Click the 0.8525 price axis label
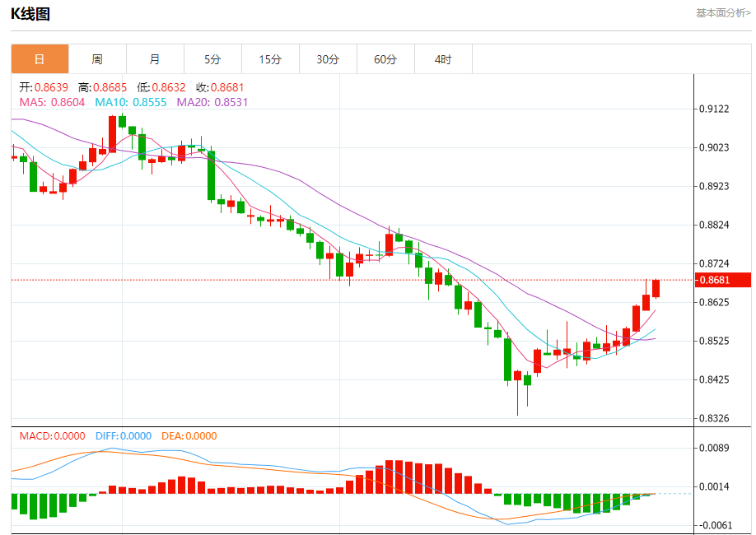Image resolution: width=756 pixels, height=535 pixels. pyautogui.click(x=714, y=341)
